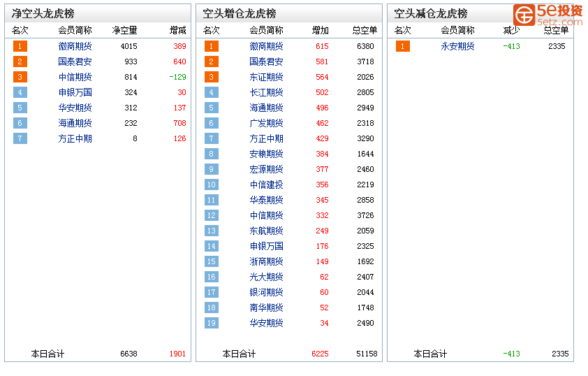Click 安粮期货 member link
588x376 pixels.
tap(266, 154)
